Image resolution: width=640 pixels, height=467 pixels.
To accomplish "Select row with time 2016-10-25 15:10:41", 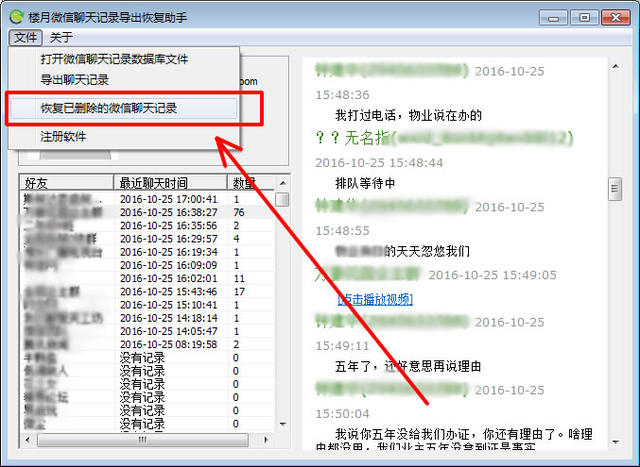I will click(x=147, y=305).
